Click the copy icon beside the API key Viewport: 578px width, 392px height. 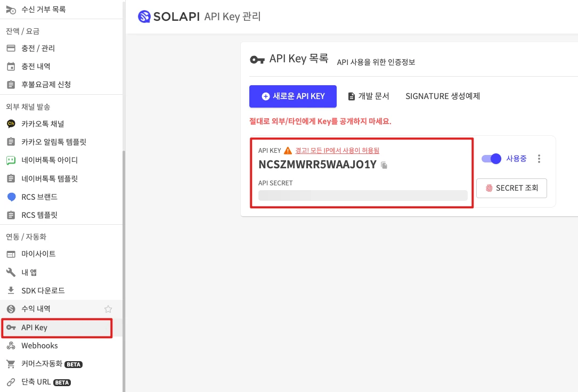(384, 166)
